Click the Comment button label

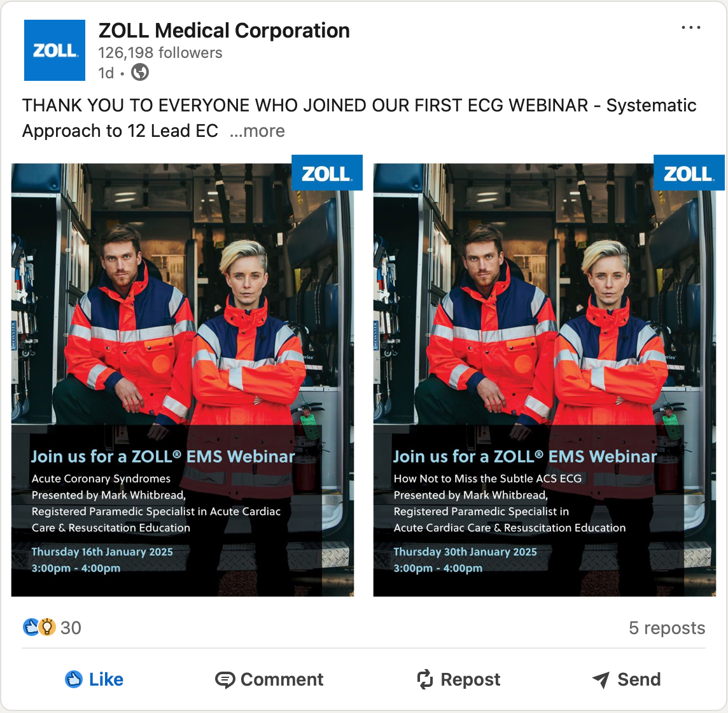[x=282, y=679]
